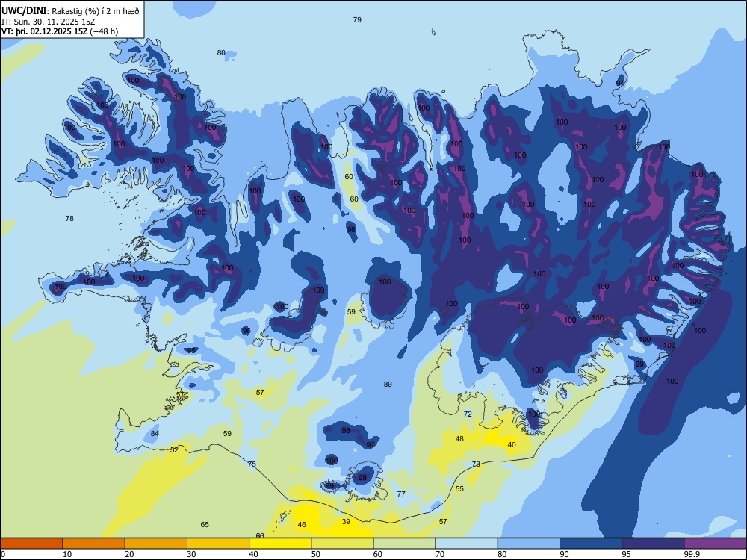Click the humidity value 48 in the yellow area
Image resolution: width=747 pixels, height=560 pixels.
459,438
